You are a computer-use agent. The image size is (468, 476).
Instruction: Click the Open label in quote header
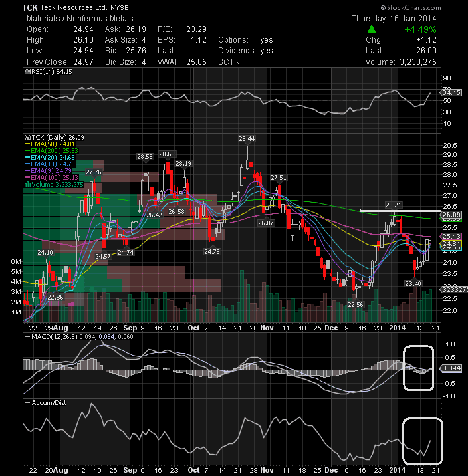point(37,29)
